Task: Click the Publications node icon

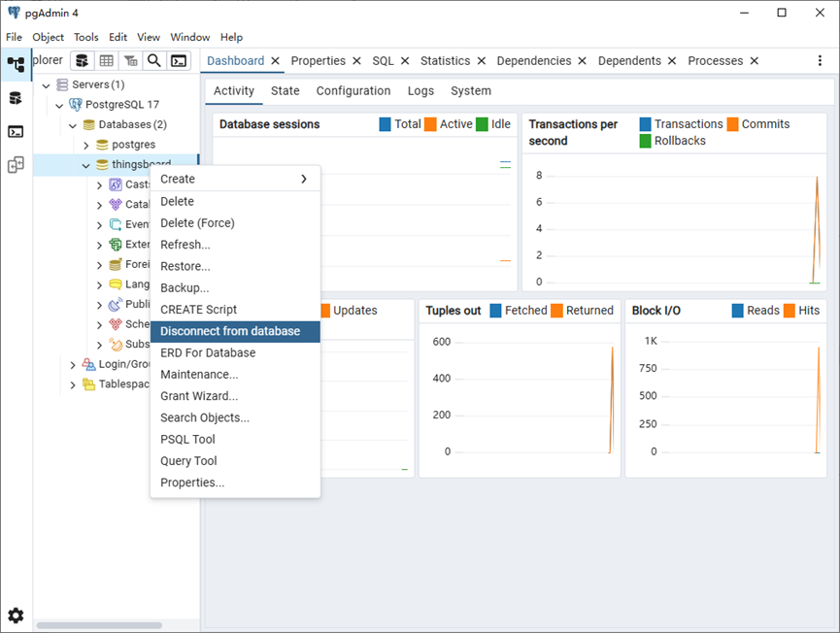Action: (116, 304)
